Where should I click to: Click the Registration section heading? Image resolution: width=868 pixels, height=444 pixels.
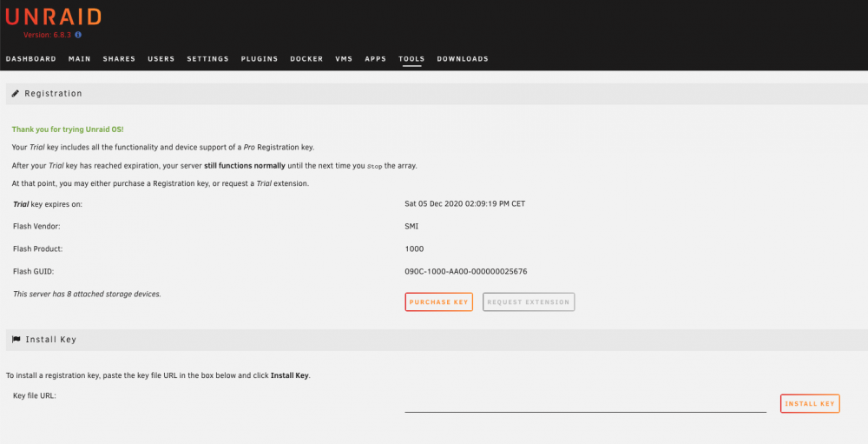click(53, 94)
